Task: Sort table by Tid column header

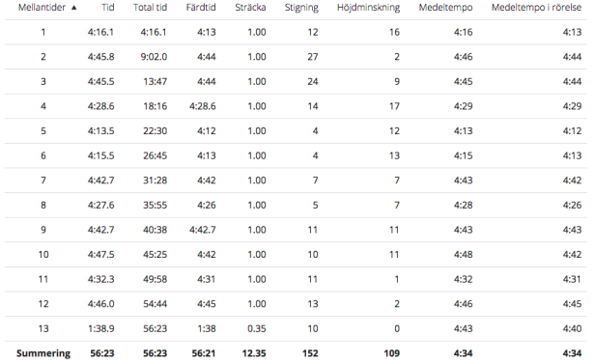Action: 108,7
